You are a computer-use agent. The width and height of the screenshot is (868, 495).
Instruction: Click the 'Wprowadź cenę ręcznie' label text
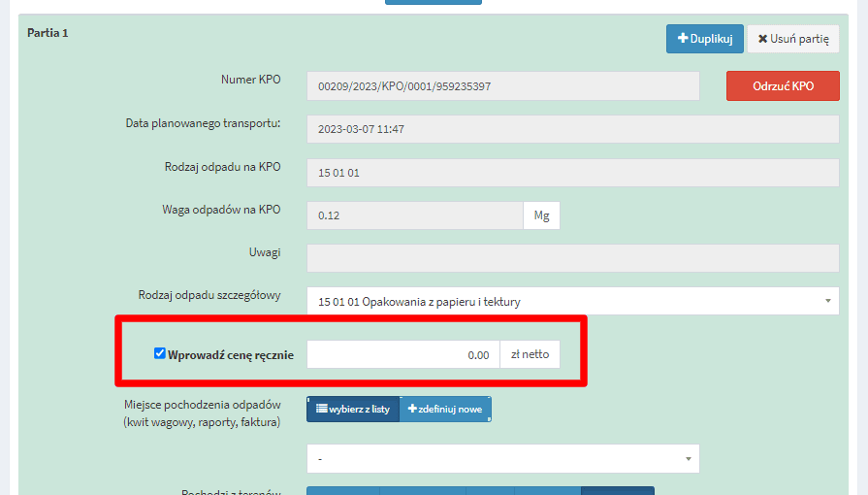click(x=230, y=355)
